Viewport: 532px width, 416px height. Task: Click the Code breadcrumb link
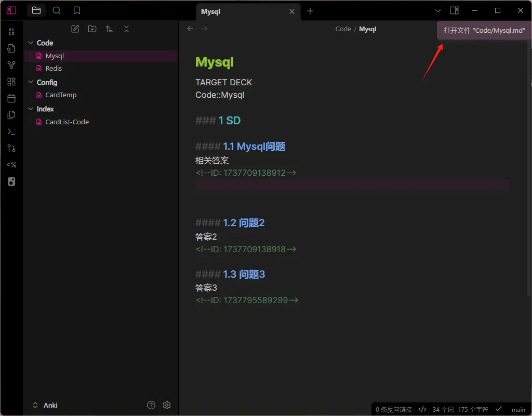[343, 29]
